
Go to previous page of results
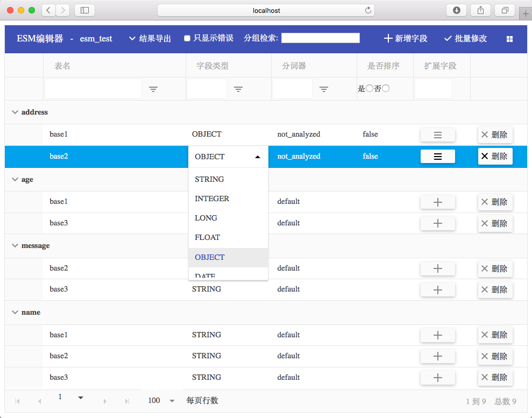pyautogui.click(x=40, y=401)
